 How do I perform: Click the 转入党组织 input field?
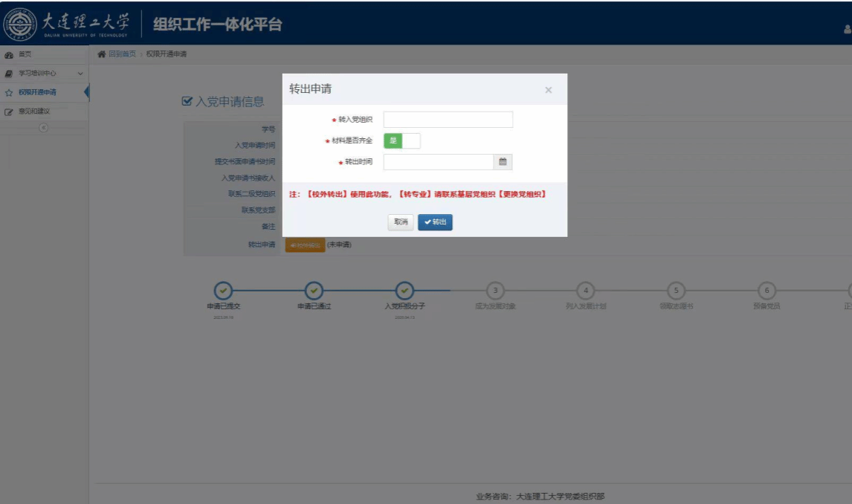point(448,120)
